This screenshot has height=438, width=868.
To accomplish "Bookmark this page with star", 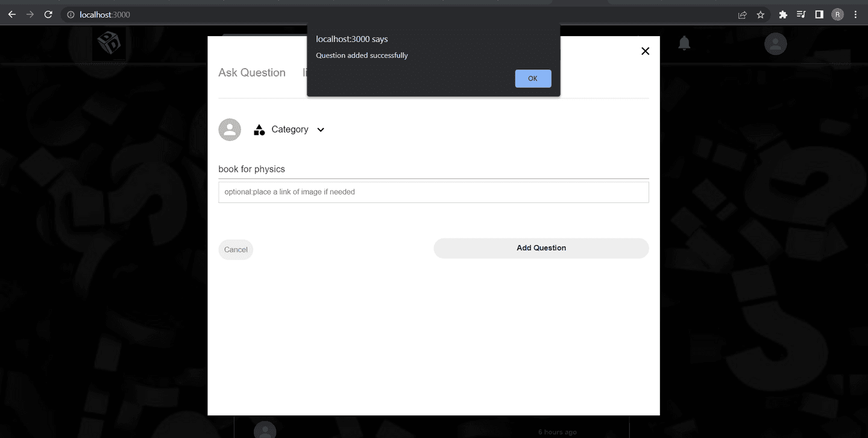I will pos(761,14).
